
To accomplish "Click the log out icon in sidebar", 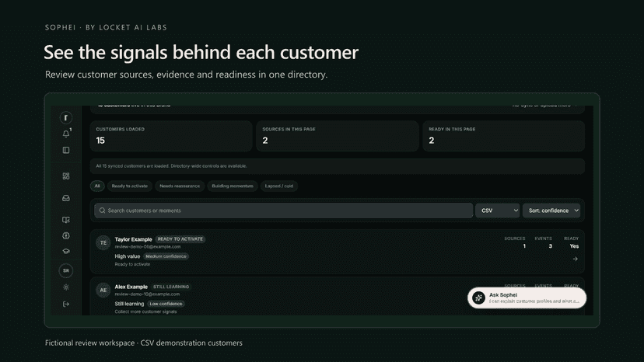I will point(65,305).
